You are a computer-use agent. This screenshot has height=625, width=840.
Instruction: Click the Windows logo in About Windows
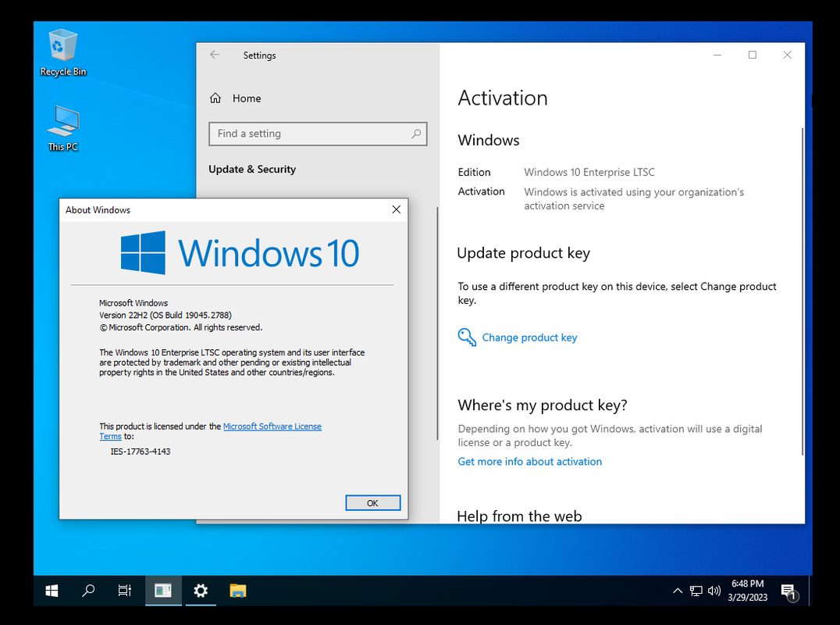tap(143, 253)
